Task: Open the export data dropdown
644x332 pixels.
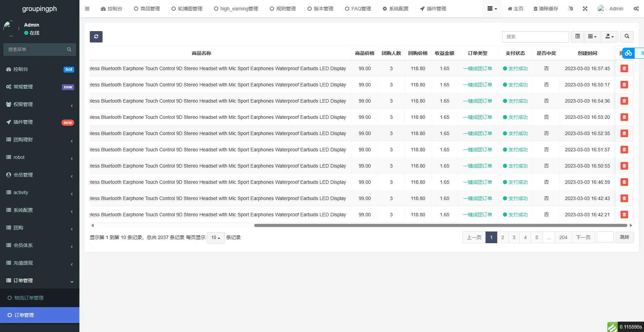Action: [x=609, y=37]
